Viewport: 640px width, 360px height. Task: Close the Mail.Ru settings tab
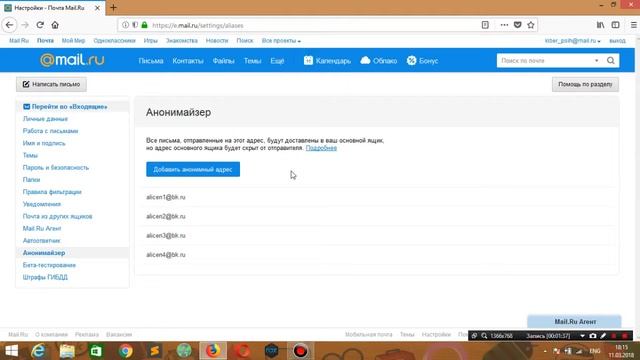(x=97, y=8)
